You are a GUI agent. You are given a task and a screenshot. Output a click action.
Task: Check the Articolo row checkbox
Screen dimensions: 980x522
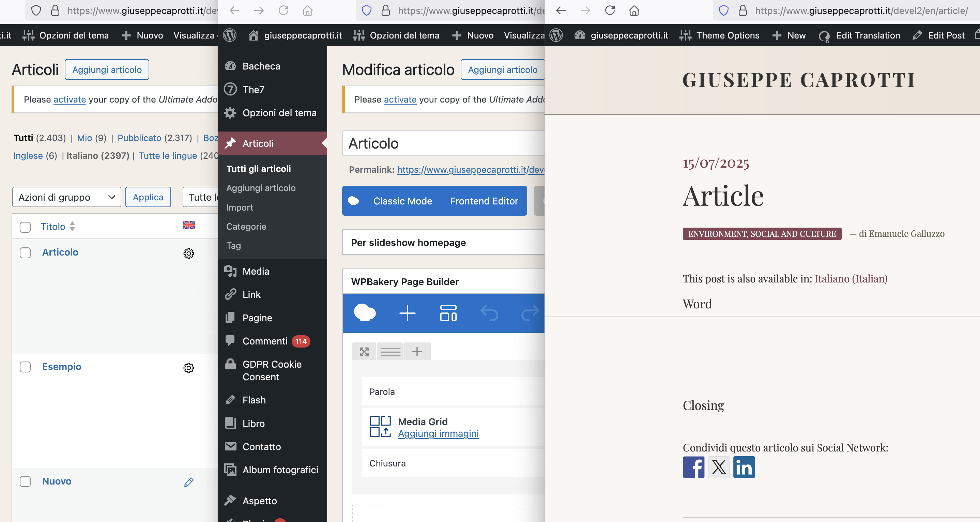click(25, 253)
